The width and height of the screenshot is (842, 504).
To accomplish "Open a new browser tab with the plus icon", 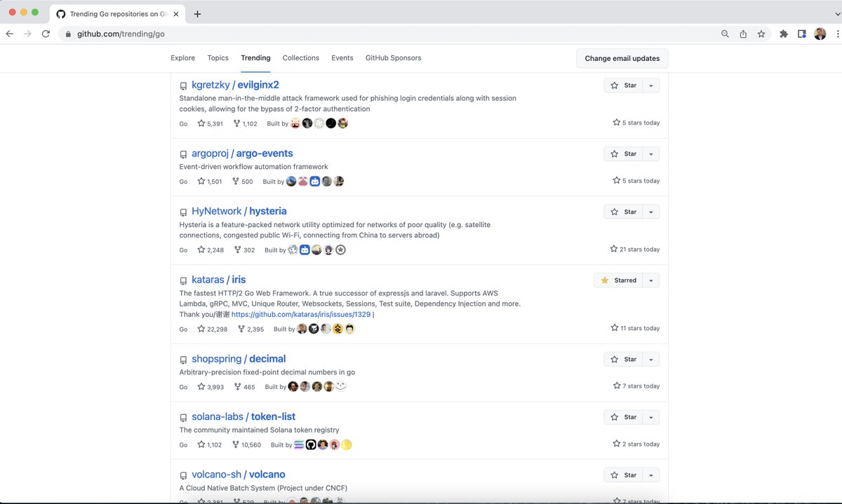I will [x=197, y=14].
